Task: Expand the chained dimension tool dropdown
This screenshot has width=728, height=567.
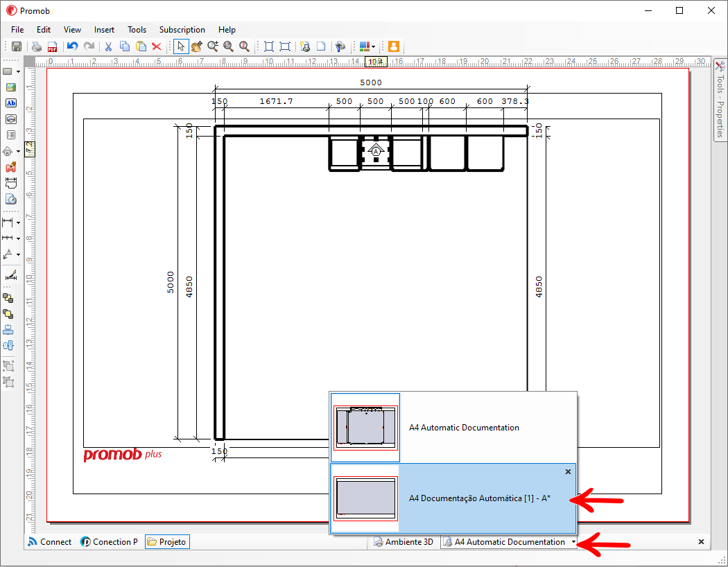Action: click(x=18, y=238)
